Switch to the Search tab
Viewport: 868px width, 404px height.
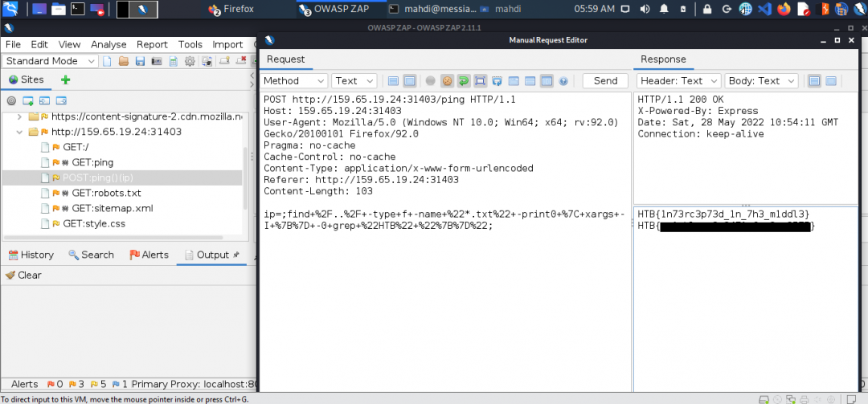pos(91,255)
